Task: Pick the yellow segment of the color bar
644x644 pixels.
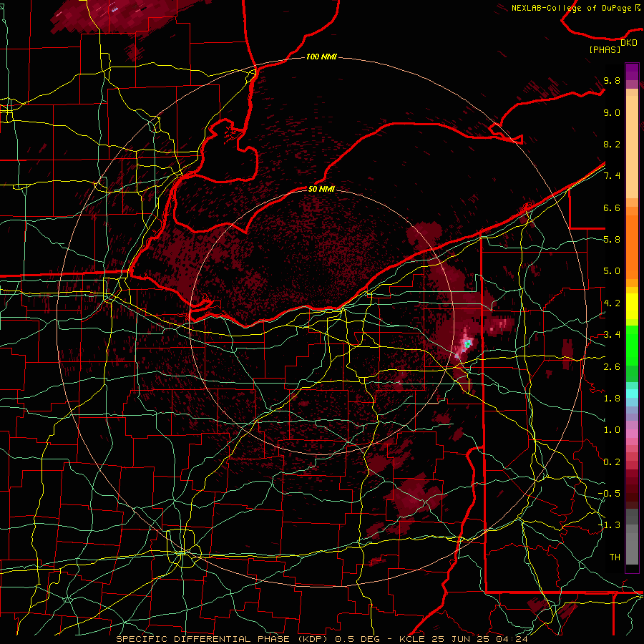Action: [632, 306]
